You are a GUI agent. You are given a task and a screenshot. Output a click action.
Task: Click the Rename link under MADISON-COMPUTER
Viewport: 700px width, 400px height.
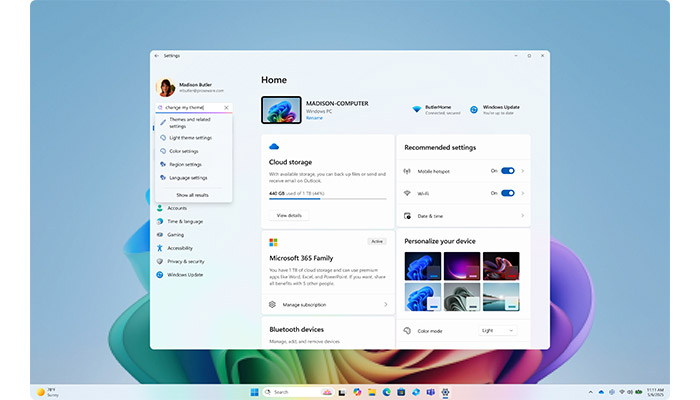(314, 118)
